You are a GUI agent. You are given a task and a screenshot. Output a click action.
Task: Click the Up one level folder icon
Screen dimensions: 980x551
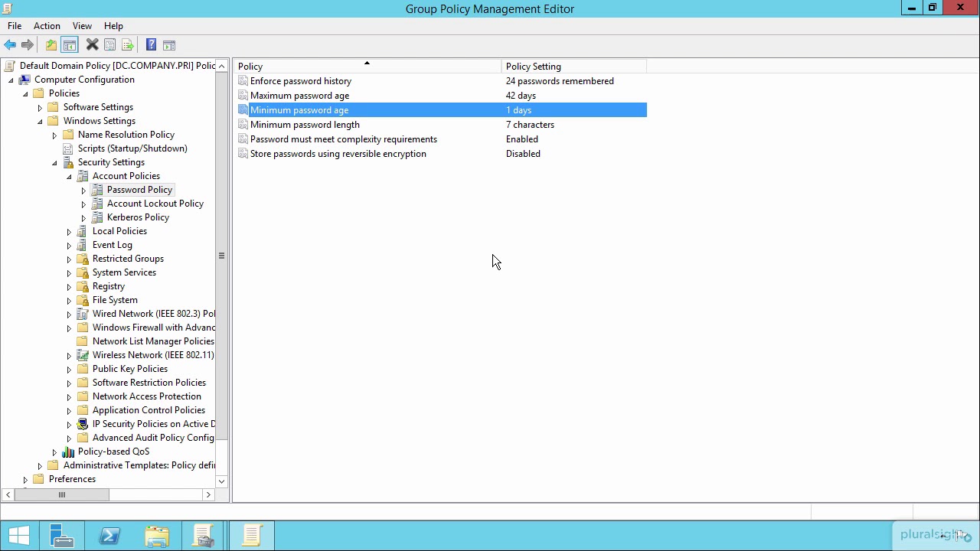click(51, 45)
